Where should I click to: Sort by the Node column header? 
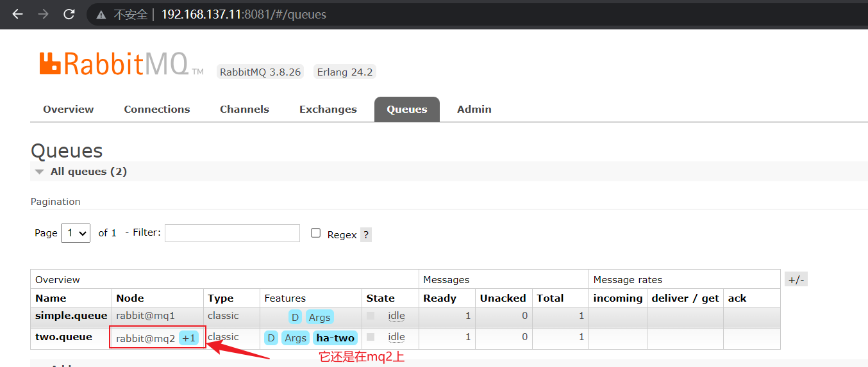(x=130, y=298)
